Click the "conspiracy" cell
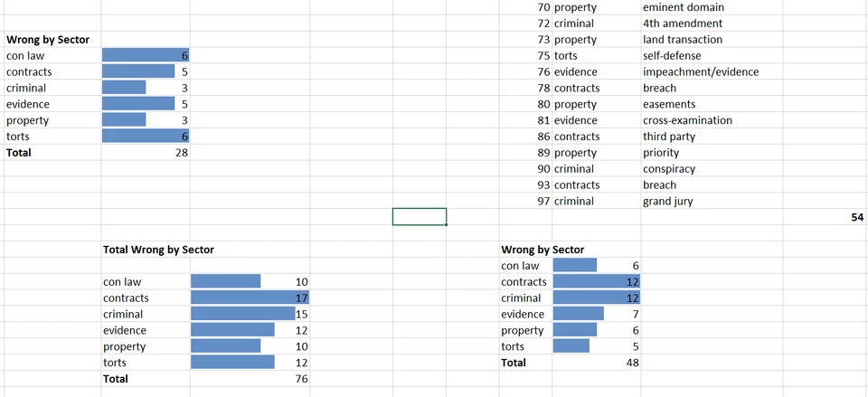868x397 pixels. [x=669, y=169]
